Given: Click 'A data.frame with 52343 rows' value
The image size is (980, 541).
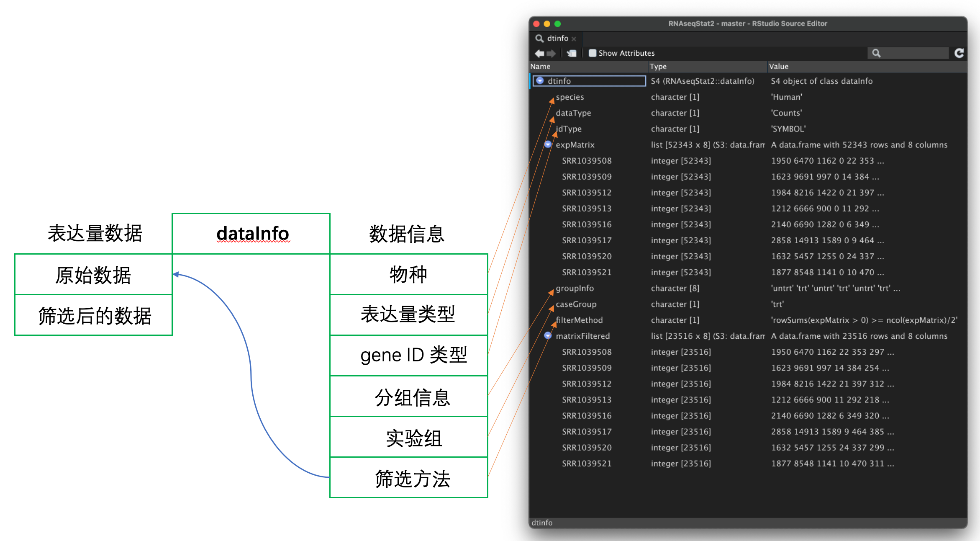Looking at the screenshot, I should coord(859,144).
